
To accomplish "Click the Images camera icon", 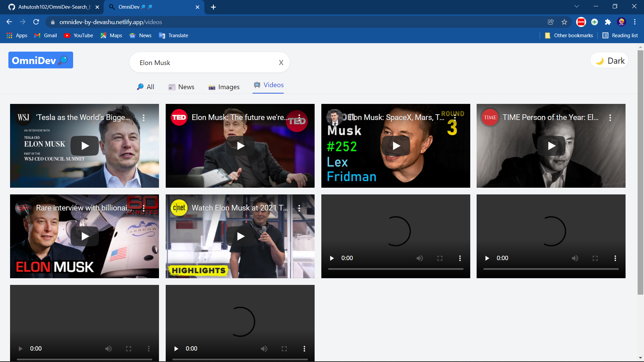I will (212, 87).
